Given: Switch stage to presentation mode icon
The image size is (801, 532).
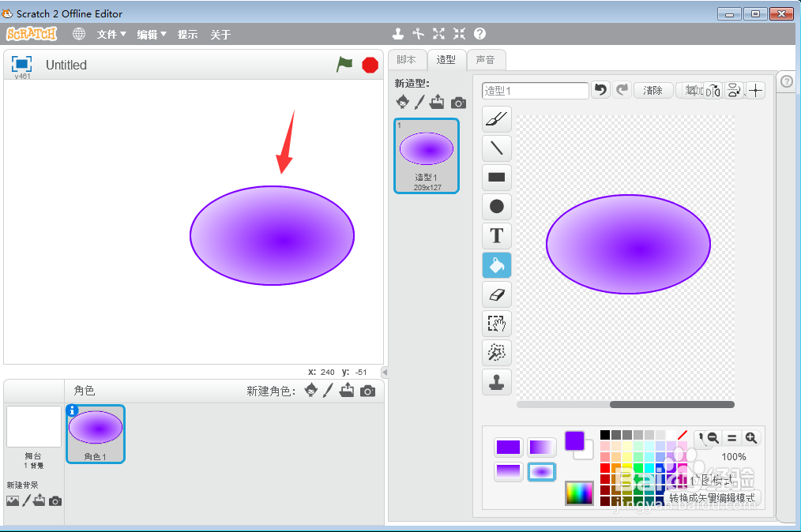Looking at the screenshot, I should (x=21, y=65).
